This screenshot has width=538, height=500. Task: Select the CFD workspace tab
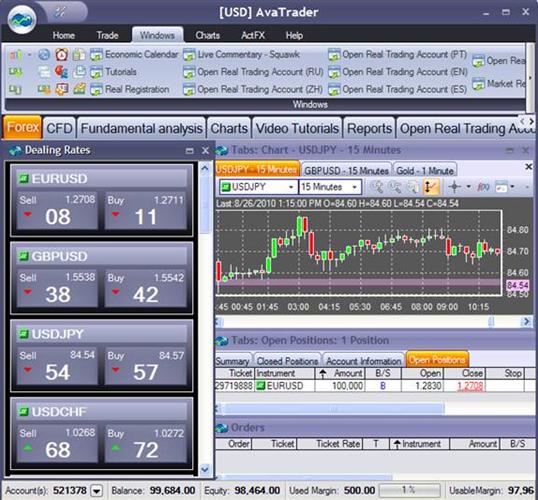pyautogui.click(x=59, y=128)
